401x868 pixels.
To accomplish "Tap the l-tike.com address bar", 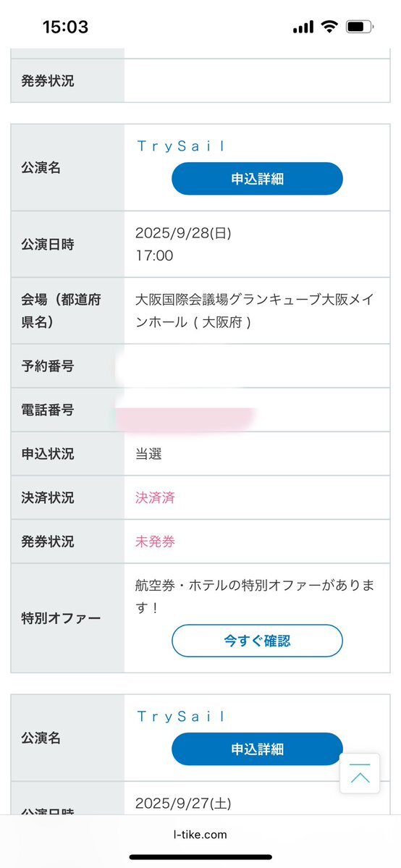I will [200, 834].
